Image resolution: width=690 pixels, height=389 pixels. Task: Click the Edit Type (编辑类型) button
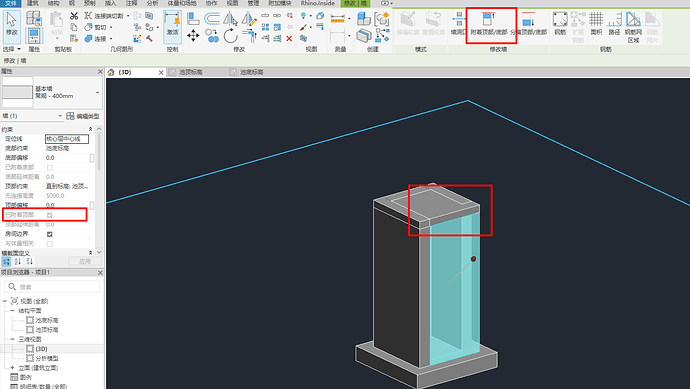tap(83, 116)
